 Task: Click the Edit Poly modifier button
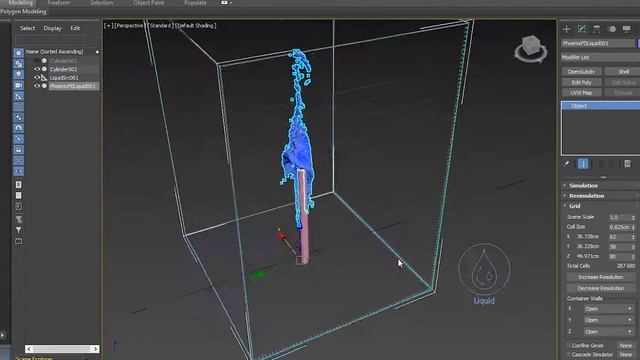(581, 82)
